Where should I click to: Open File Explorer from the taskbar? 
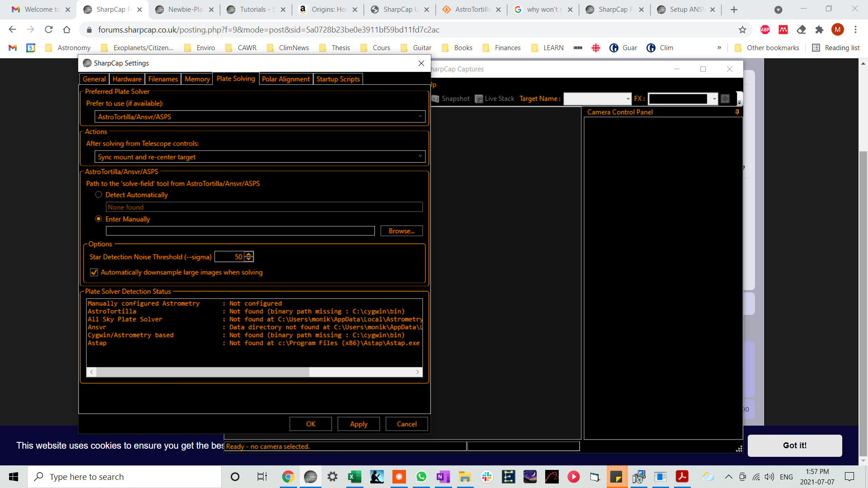point(465,477)
